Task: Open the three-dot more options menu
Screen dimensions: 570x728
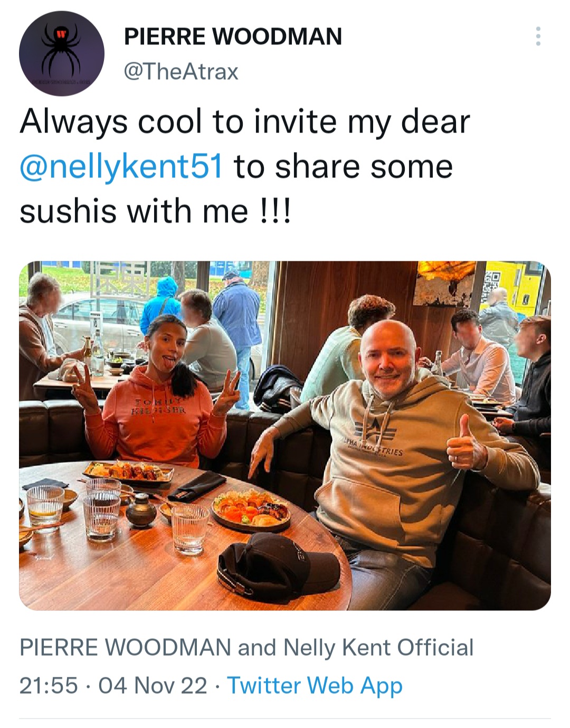Action: click(538, 36)
